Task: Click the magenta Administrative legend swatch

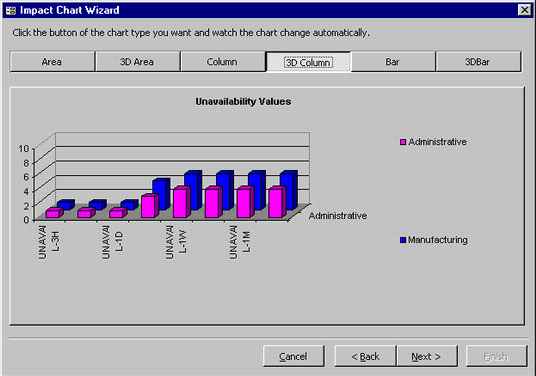Action: tap(403, 142)
